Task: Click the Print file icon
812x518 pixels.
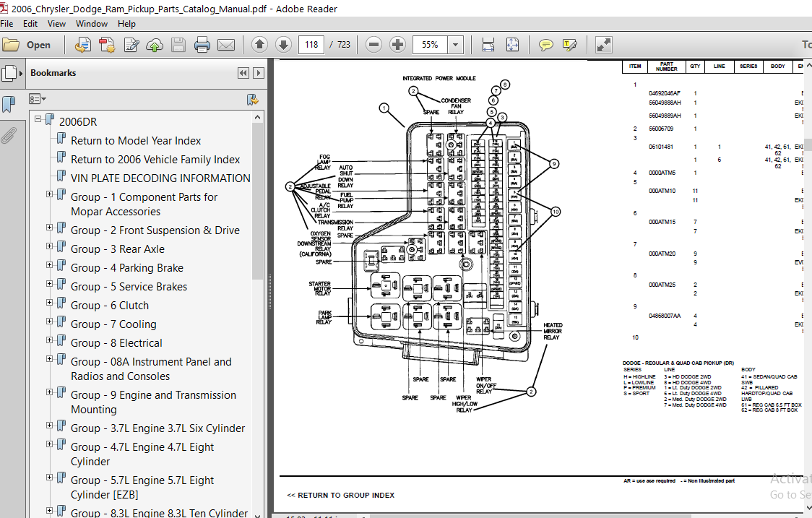Action: (202, 45)
